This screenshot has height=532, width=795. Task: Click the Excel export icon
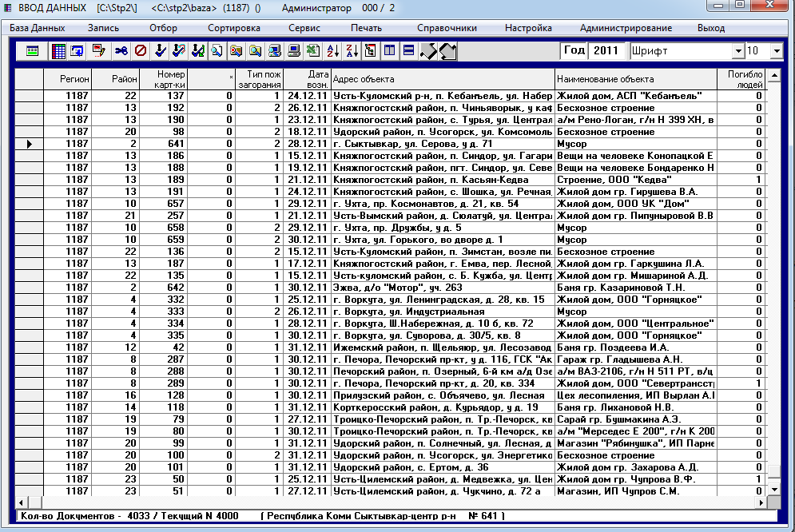(313, 50)
